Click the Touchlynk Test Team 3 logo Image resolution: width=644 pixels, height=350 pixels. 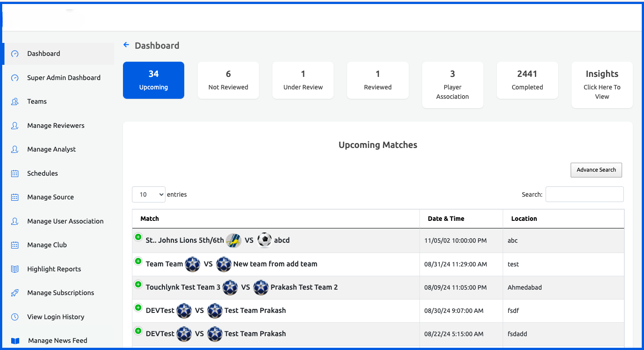click(230, 287)
